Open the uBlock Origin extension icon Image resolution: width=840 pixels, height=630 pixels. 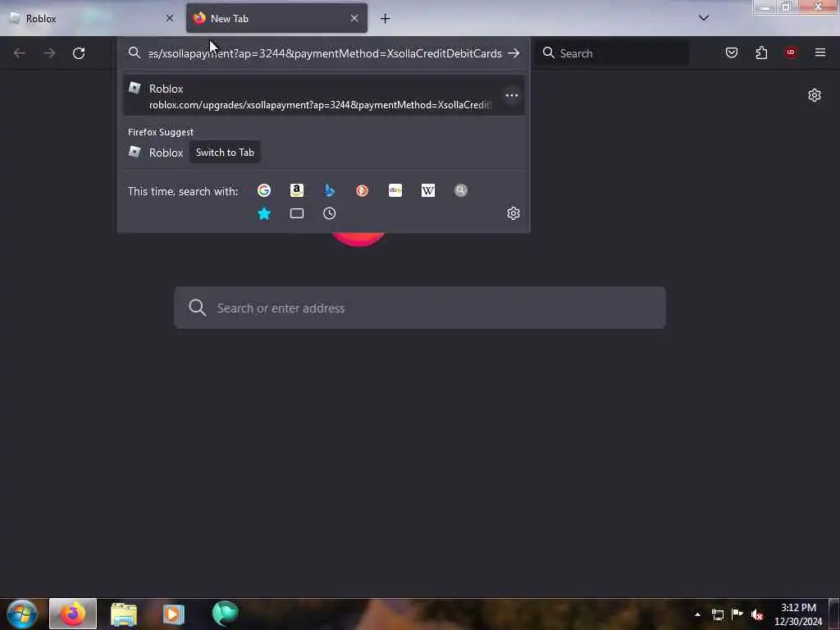point(791,52)
